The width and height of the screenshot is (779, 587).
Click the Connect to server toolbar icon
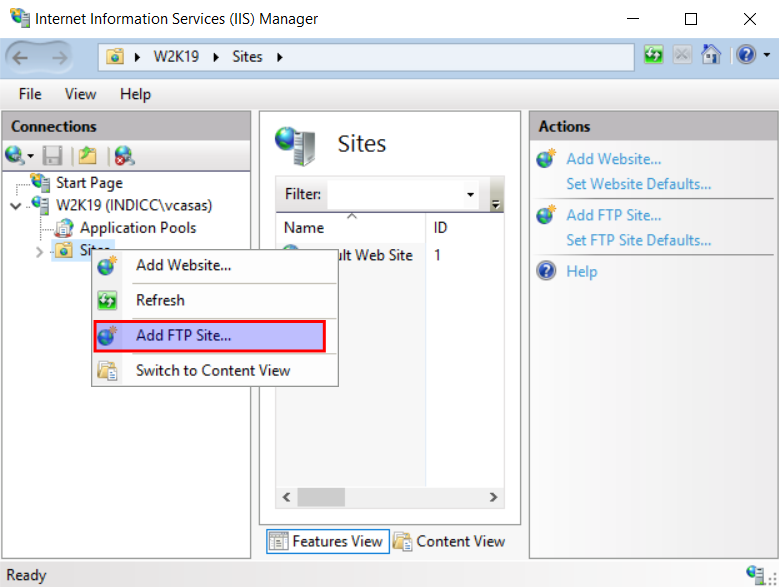(15, 155)
